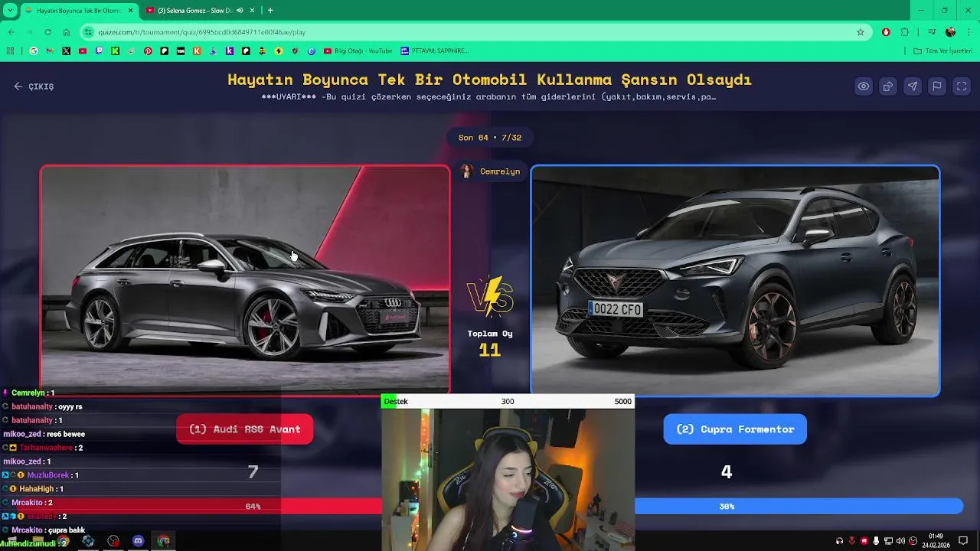Open the Chrome three-dot menu
The width and height of the screenshot is (980, 551).
coord(969,32)
